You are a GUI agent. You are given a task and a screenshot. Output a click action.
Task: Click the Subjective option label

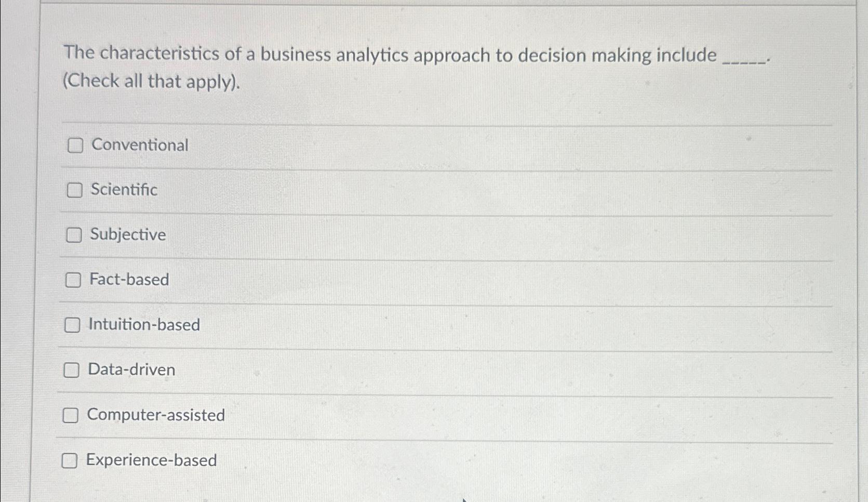[x=127, y=235]
